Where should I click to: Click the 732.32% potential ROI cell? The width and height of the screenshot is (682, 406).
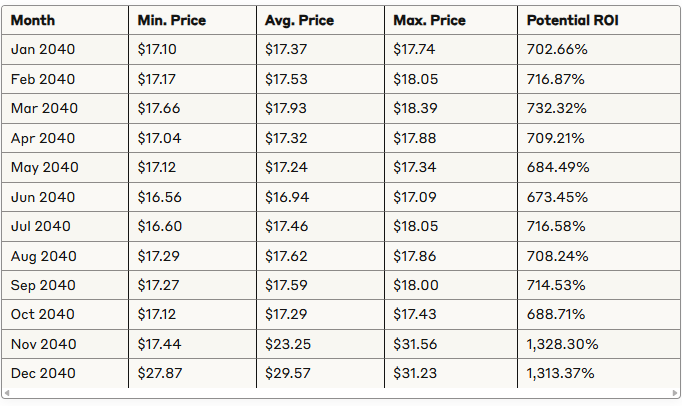tap(557, 108)
